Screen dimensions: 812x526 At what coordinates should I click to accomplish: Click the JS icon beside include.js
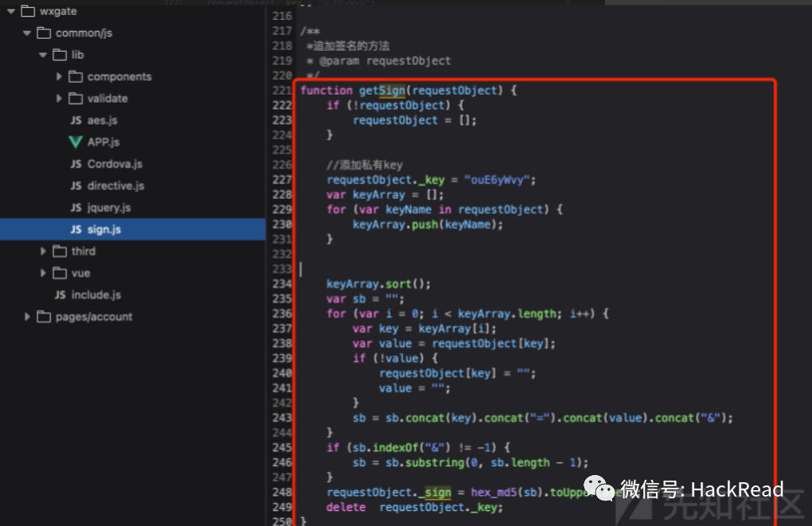(x=60, y=294)
